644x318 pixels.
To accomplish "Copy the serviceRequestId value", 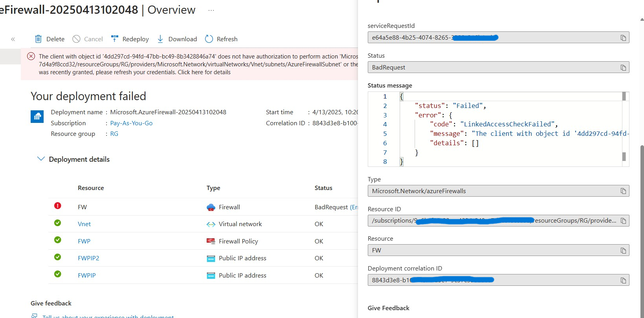I will coord(623,38).
